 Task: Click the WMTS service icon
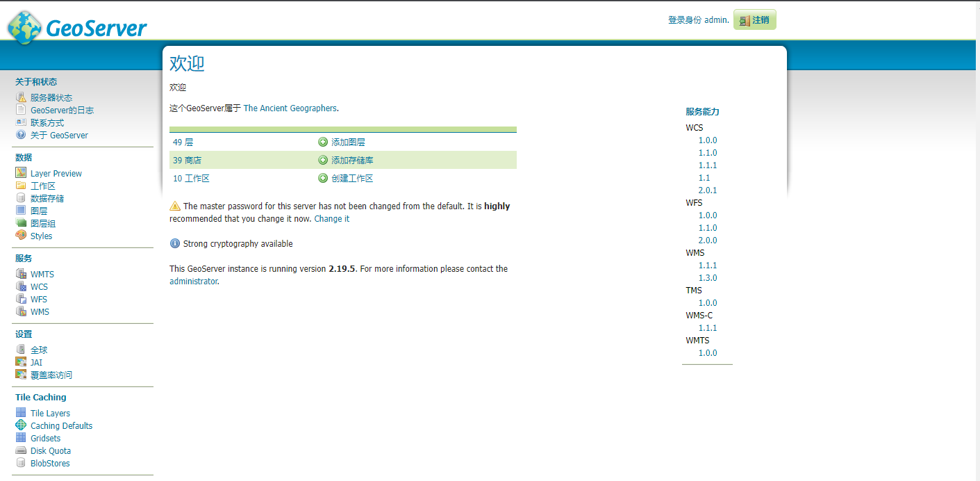[21, 274]
